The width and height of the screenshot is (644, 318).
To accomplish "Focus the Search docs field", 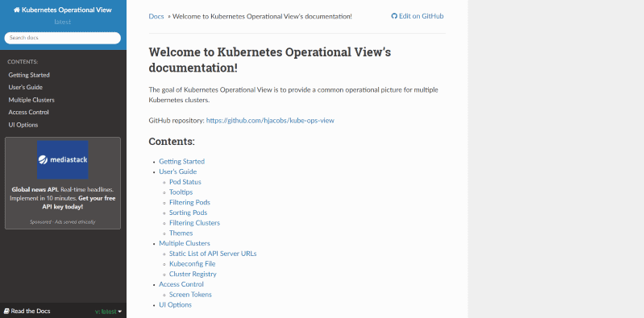I will (62, 38).
